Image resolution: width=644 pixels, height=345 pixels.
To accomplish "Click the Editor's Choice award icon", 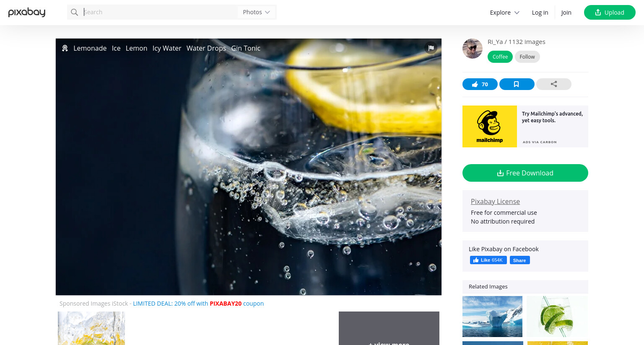I will pyautogui.click(x=65, y=48).
